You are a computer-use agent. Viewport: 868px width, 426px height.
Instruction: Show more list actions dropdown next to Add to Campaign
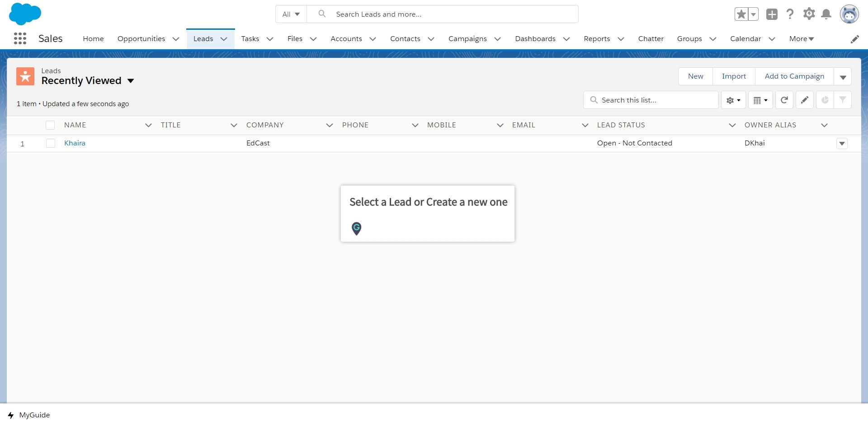(843, 76)
